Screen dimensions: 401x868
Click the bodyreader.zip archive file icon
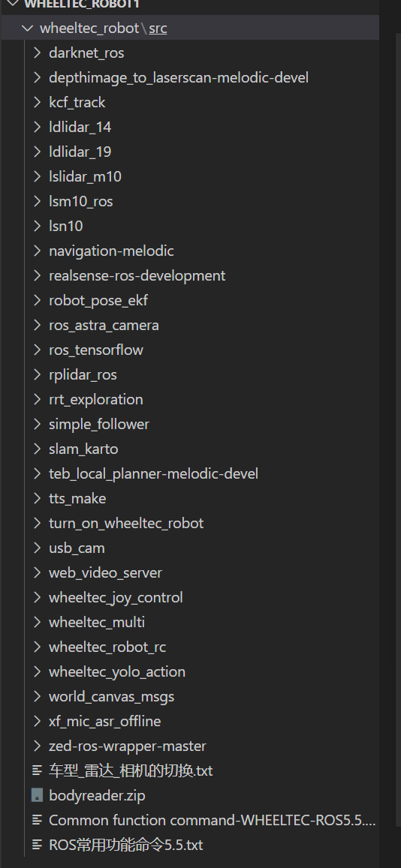tap(37, 795)
